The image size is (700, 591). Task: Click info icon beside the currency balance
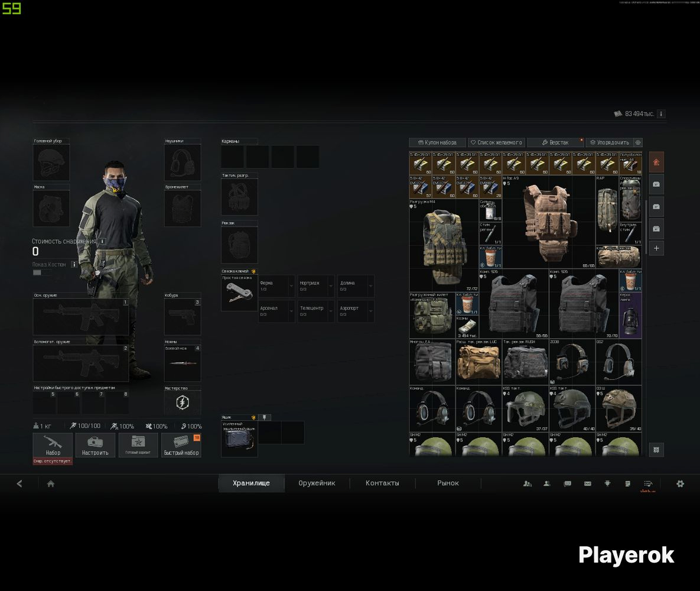661,114
